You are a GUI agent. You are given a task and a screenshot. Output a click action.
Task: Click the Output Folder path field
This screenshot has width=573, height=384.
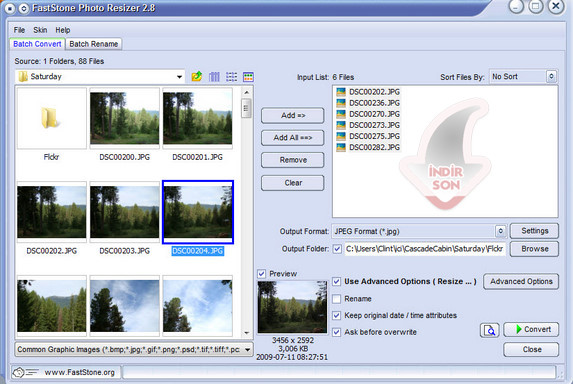(425, 249)
